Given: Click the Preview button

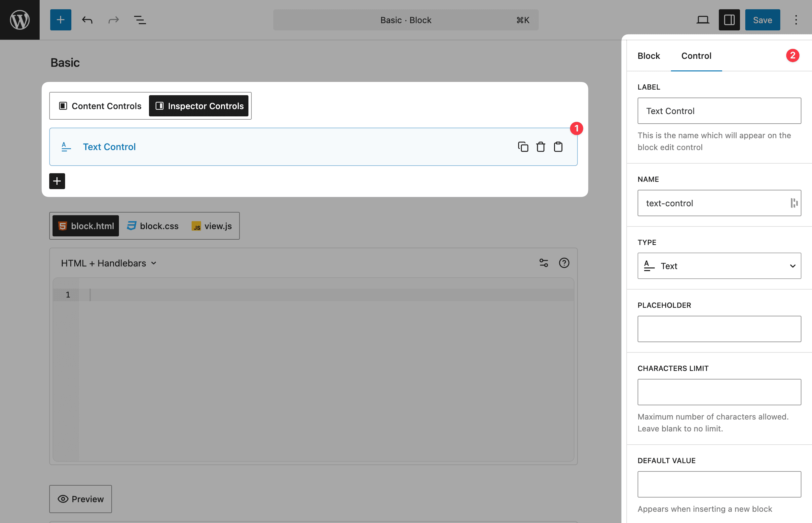Looking at the screenshot, I should click(x=80, y=499).
